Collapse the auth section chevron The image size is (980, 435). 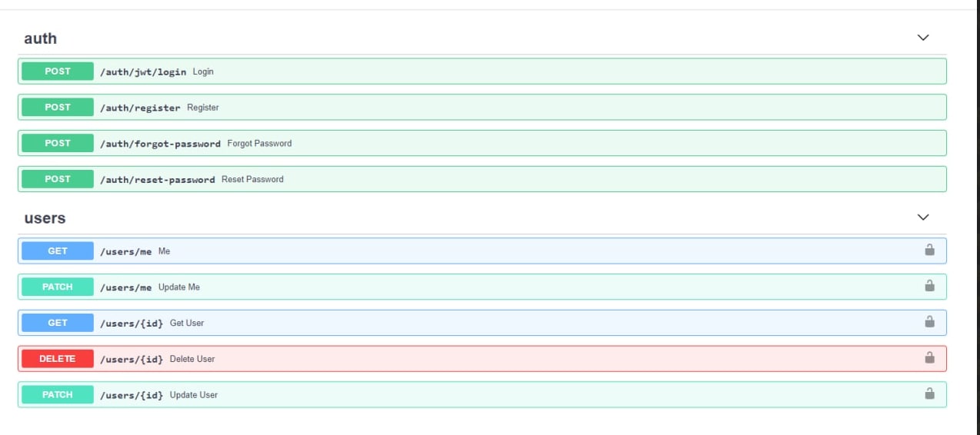coord(923,38)
